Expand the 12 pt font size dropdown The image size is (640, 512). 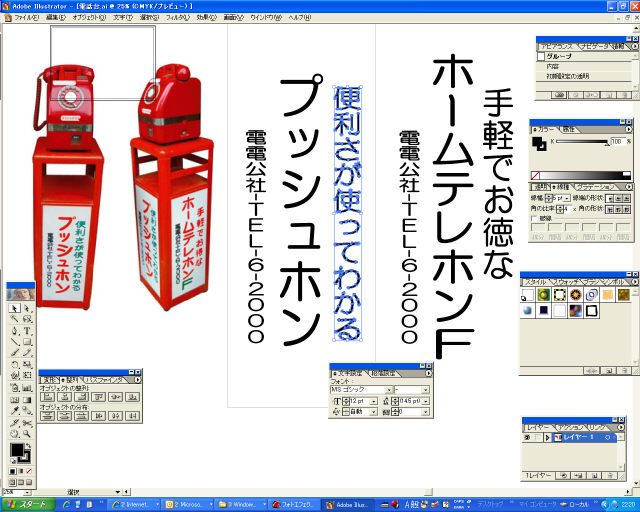point(373,402)
